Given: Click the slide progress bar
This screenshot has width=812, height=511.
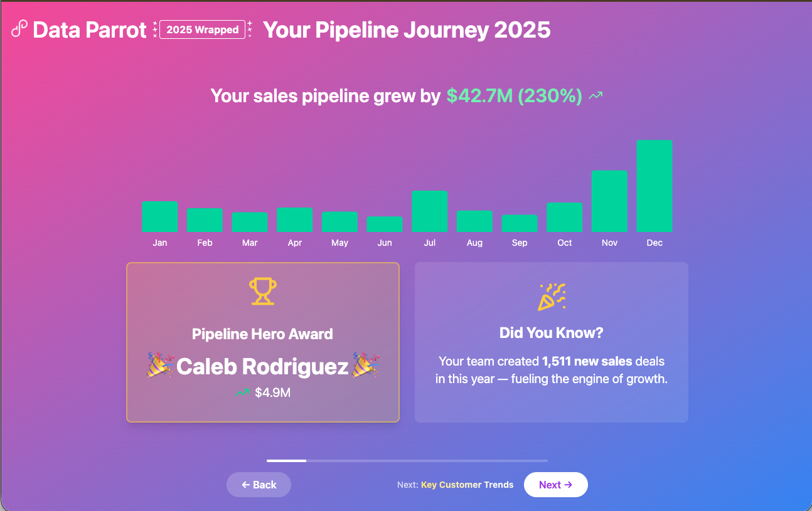Looking at the screenshot, I should click(407, 461).
